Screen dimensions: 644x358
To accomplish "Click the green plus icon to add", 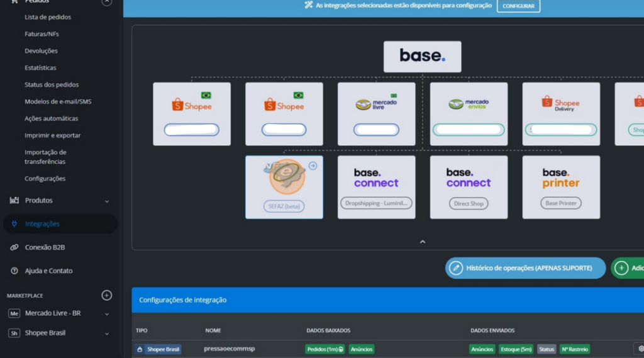I will 621,268.
